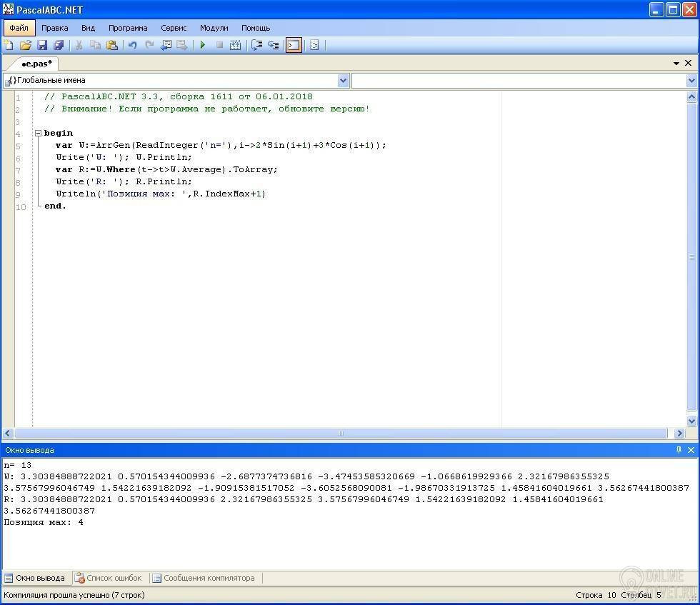Run the program with green arrow
700x605 pixels.
pyautogui.click(x=203, y=45)
